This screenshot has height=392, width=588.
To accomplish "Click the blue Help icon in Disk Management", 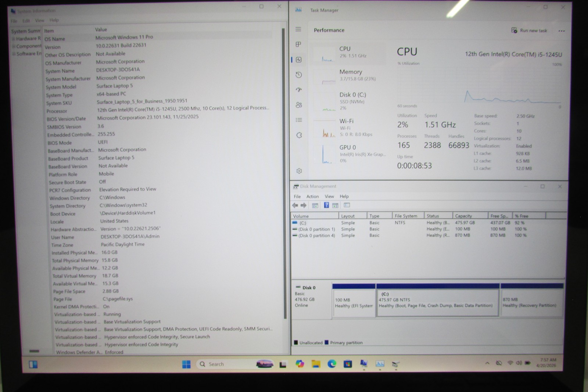I will pyautogui.click(x=326, y=205).
